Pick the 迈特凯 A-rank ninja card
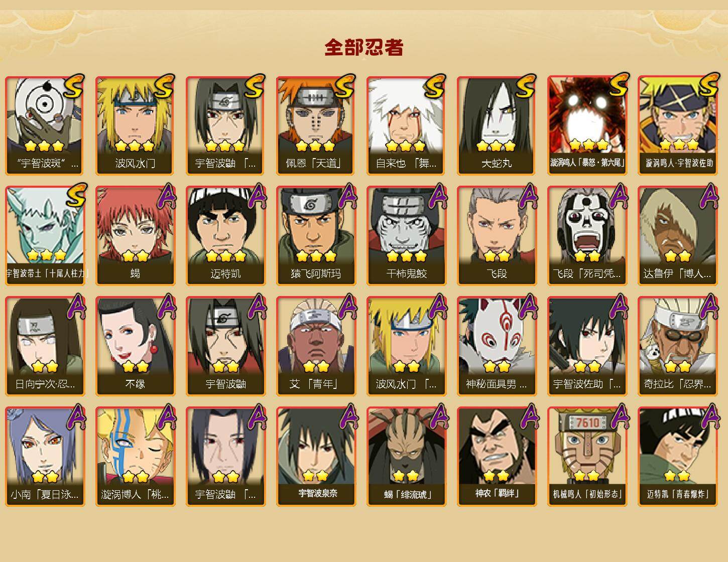Screen dimensions: 728x562 tap(225, 236)
